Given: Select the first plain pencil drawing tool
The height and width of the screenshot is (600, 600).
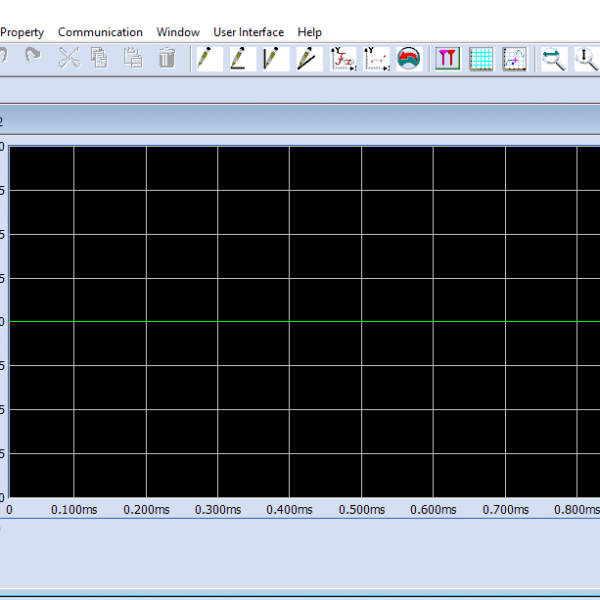Looking at the screenshot, I should coord(205,58).
